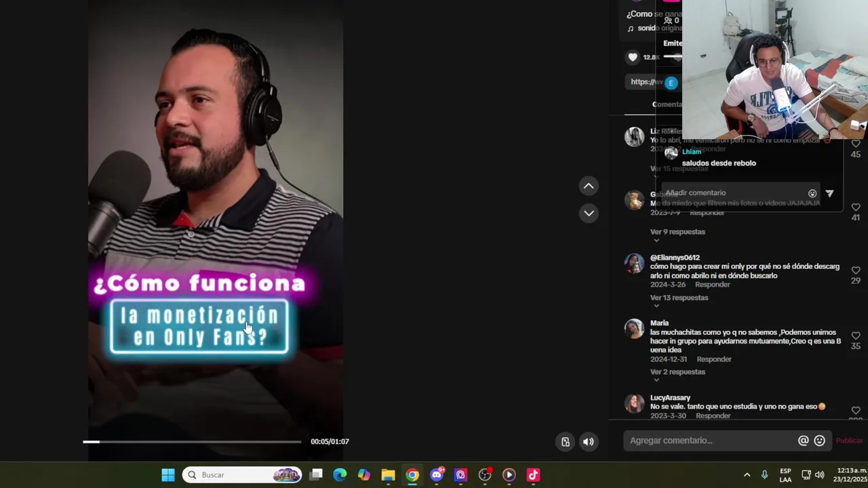Reply to @Eliannys0612's comment via Responder

coord(712,285)
